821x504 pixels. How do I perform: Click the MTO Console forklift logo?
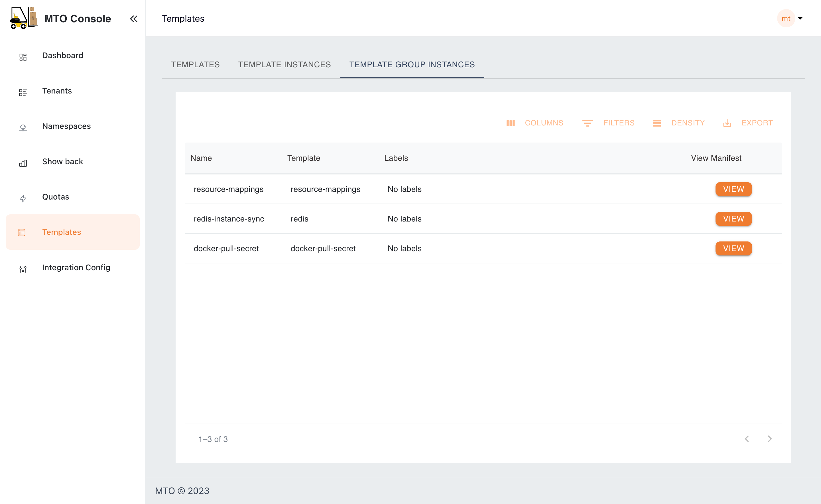pyautogui.click(x=24, y=18)
